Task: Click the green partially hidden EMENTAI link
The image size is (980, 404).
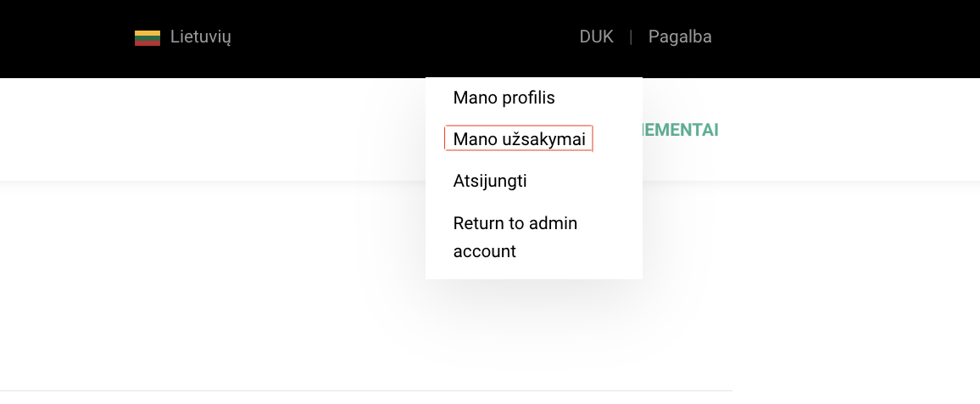Action: coord(680,130)
